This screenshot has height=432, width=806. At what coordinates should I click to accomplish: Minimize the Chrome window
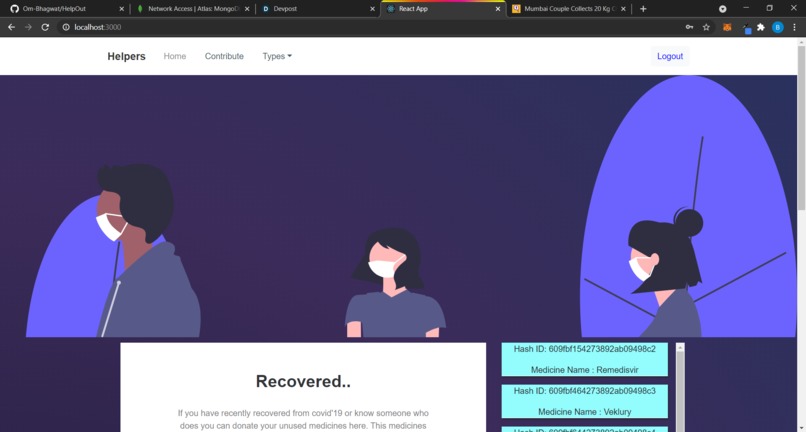pyautogui.click(x=746, y=8)
